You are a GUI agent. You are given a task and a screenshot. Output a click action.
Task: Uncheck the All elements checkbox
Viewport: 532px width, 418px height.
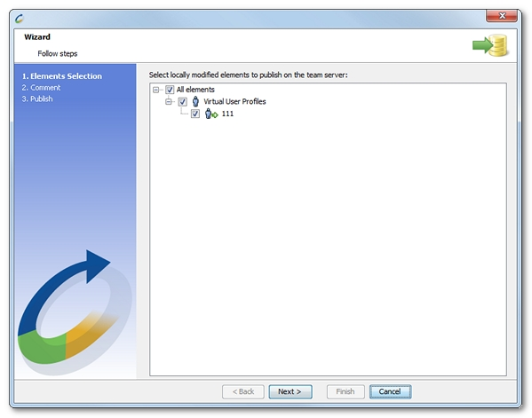point(170,90)
